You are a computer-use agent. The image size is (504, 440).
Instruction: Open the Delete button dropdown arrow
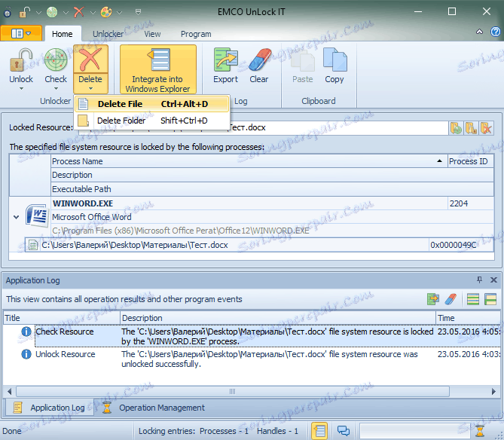click(90, 88)
